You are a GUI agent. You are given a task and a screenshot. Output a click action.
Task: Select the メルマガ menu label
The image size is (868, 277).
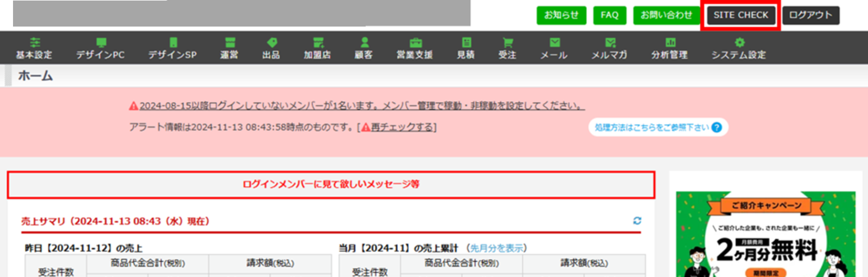(x=609, y=55)
